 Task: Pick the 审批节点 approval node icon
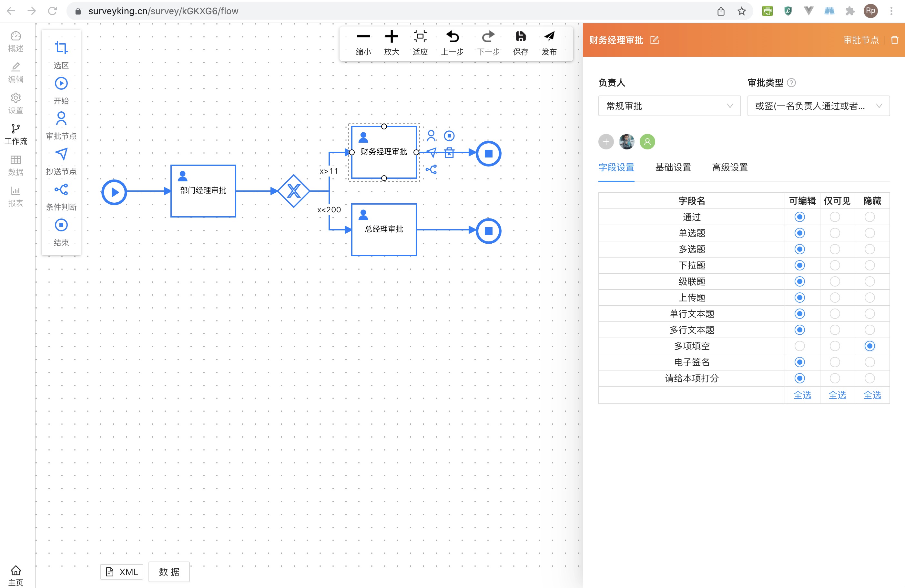61,119
